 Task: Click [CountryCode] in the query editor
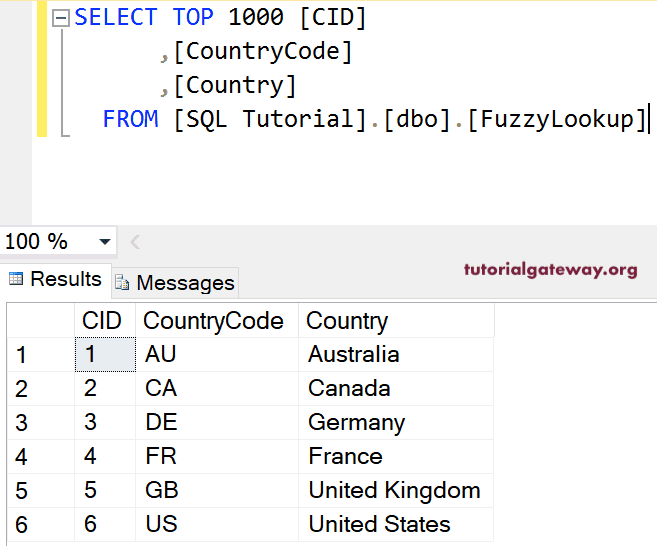pos(263,52)
